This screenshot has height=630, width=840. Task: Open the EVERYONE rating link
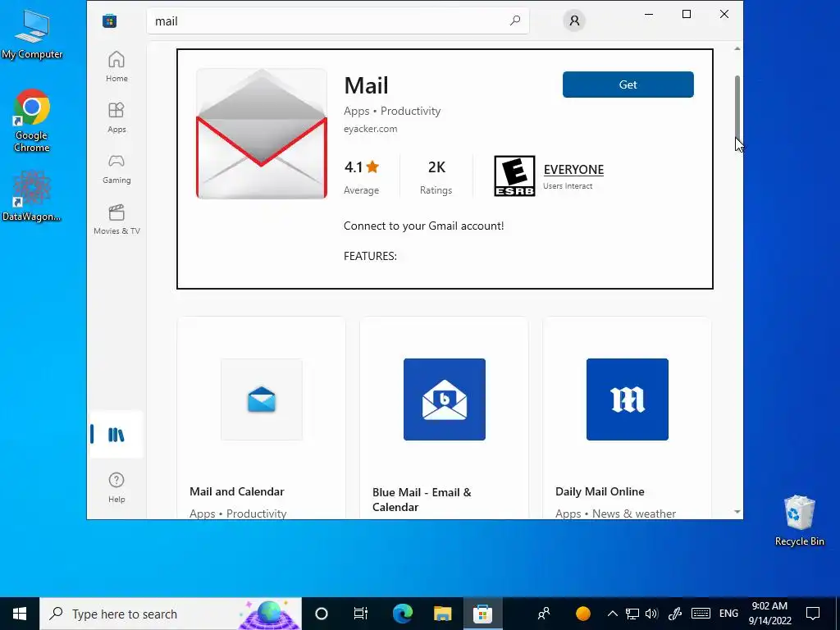[x=573, y=169]
